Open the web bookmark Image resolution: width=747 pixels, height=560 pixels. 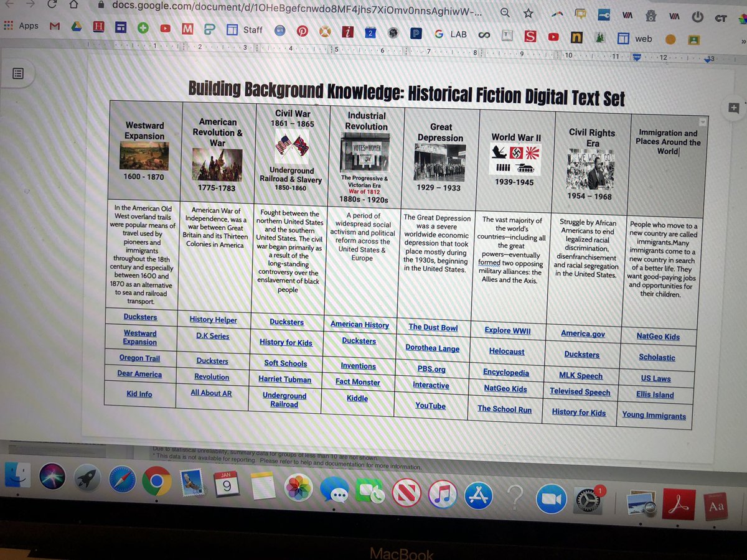pyautogui.click(x=635, y=39)
